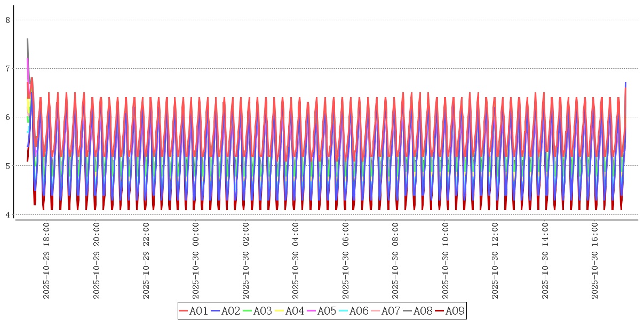The height and width of the screenshot is (320, 644).
Task: Select the 2025-10-30 04:00 axis tick label
Action: [x=296, y=261]
